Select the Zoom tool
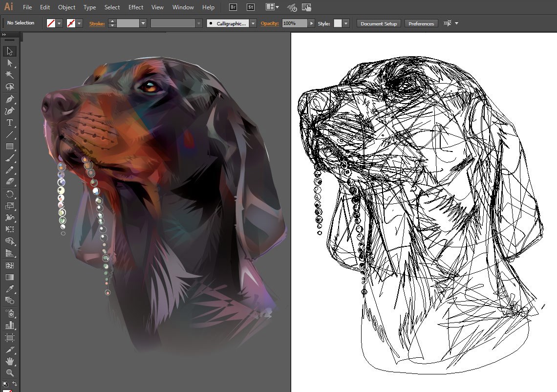Screen dimensions: 557x392 [10, 373]
